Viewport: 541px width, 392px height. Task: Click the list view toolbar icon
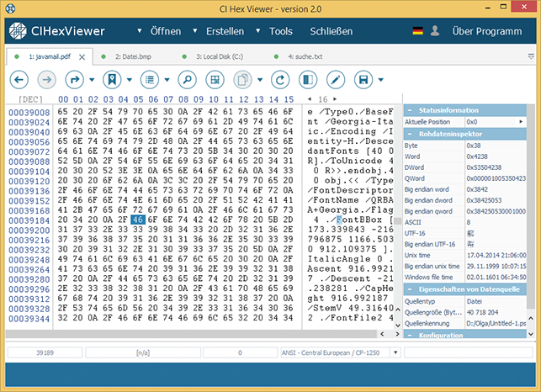(150, 80)
